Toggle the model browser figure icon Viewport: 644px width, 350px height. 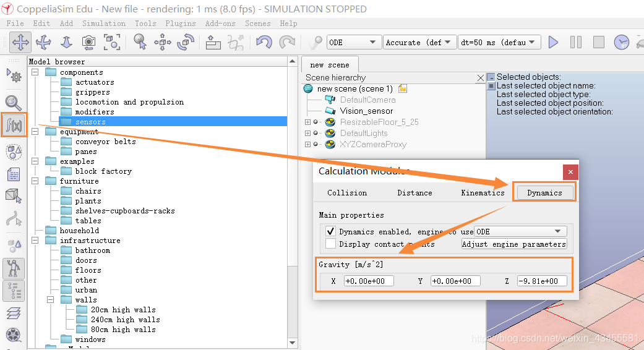pos(14,269)
